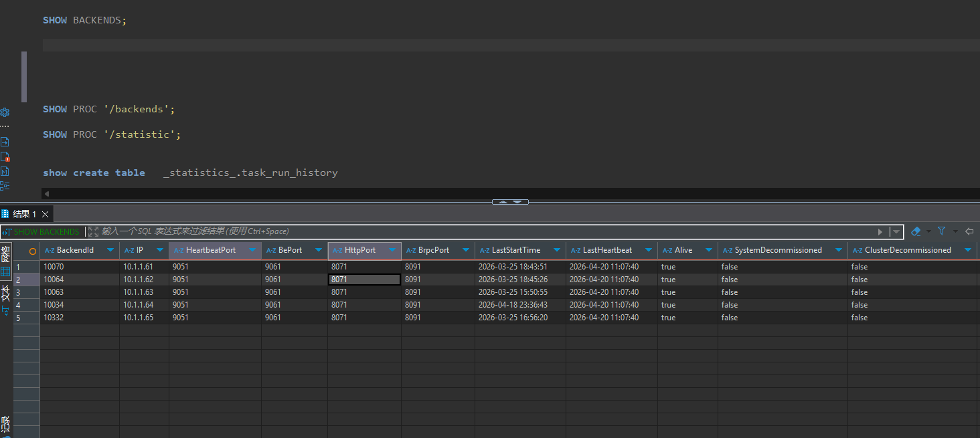Show the execution log error icon
Viewport: 980px width, 438px height.
point(5,157)
